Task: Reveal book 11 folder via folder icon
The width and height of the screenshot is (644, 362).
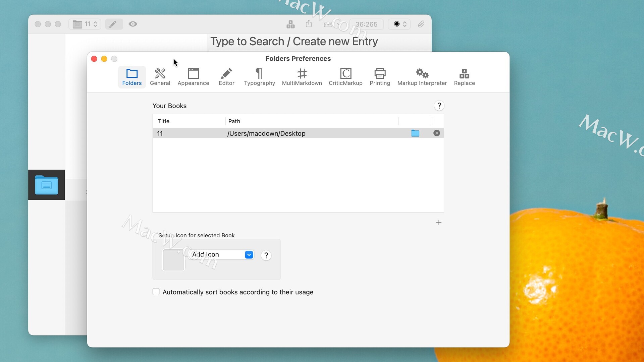Action: tap(415, 133)
